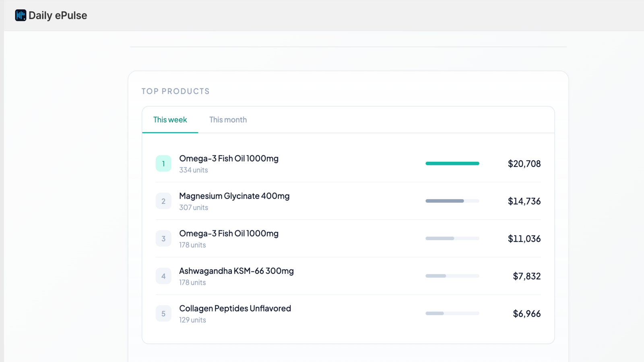Image resolution: width=644 pixels, height=362 pixels.
Task: Click Omega-3 Fish Oil above 178 units, rank 3
Action: 229,233
